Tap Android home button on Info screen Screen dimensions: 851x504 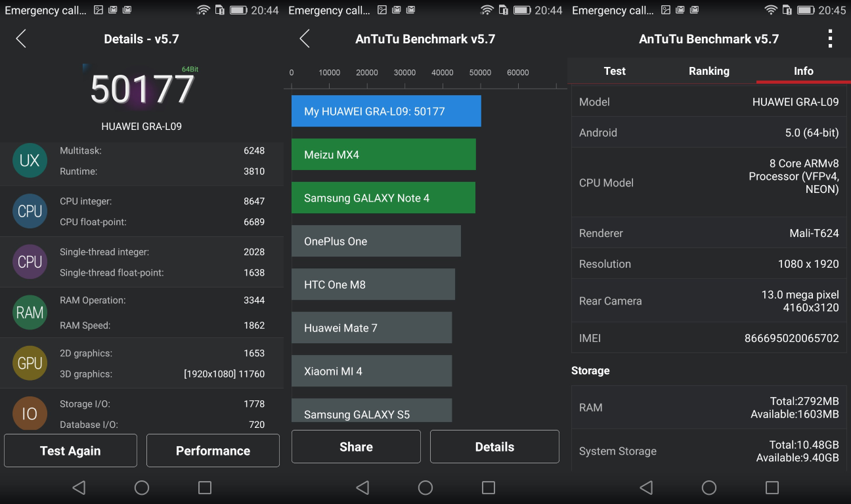coord(709,488)
